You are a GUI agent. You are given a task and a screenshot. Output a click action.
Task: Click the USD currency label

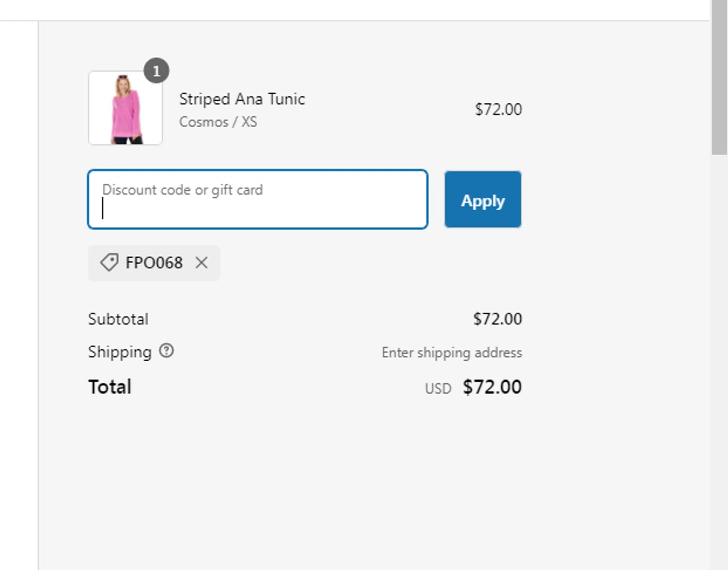tap(438, 389)
